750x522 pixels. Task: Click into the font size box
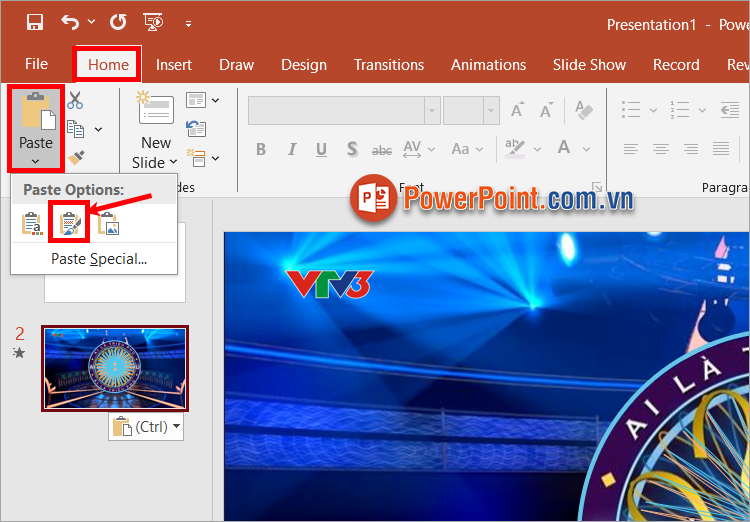(x=463, y=111)
